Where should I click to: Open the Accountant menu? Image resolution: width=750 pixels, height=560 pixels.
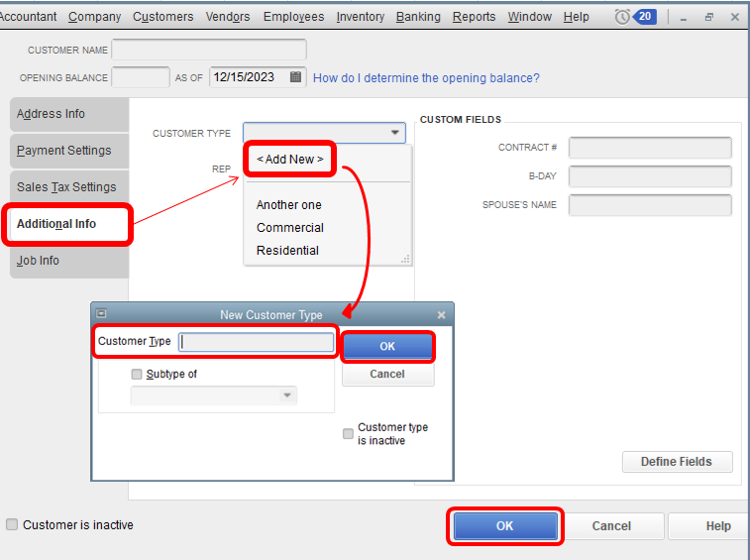28,17
